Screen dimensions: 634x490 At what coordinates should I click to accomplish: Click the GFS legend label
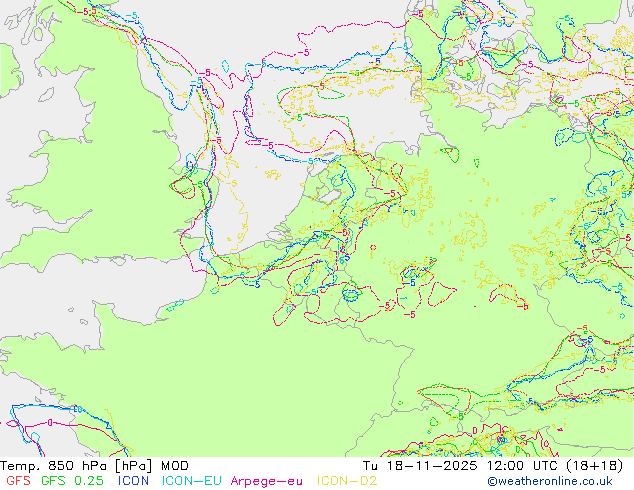19,481
